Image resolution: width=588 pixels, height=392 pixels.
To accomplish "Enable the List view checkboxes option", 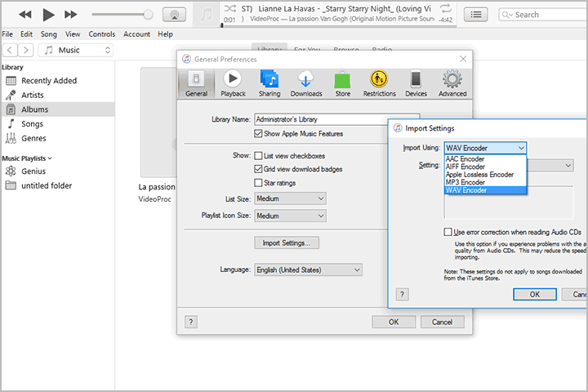I will tap(259, 155).
